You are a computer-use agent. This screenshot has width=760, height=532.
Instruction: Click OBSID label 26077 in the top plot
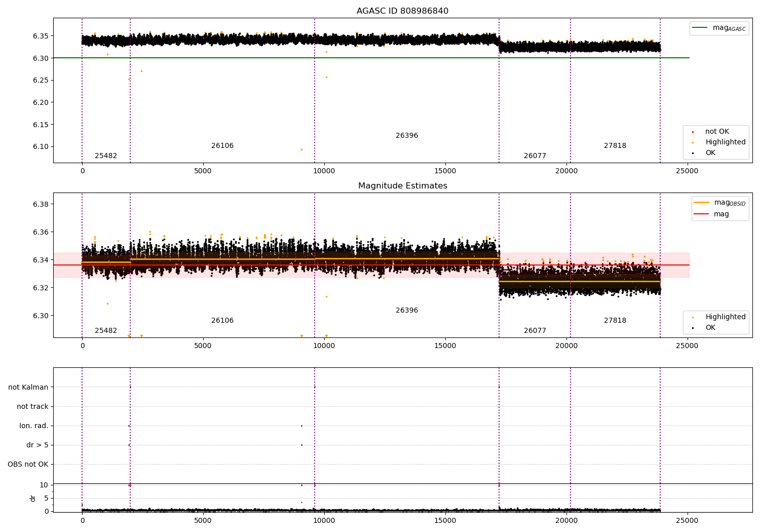pos(535,156)
